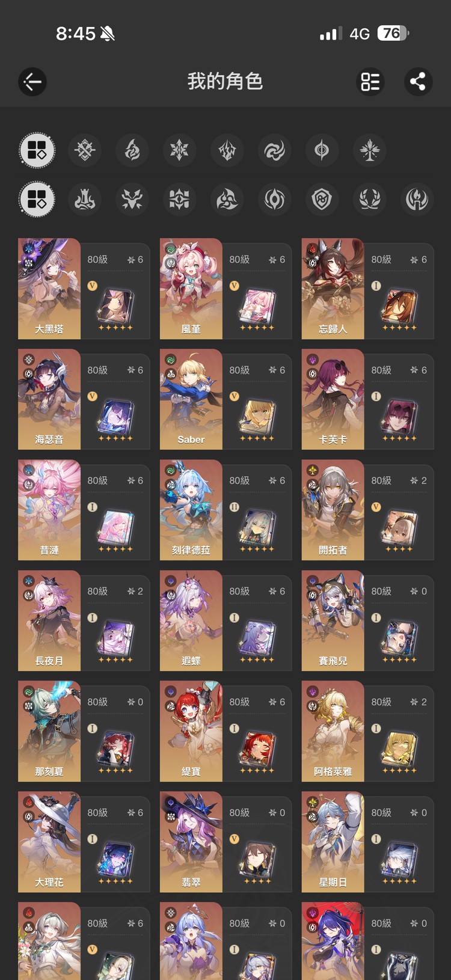Viewport: 451px width, 980px height.
Task: Select all elements filter in first row
Action: [37, 150]
